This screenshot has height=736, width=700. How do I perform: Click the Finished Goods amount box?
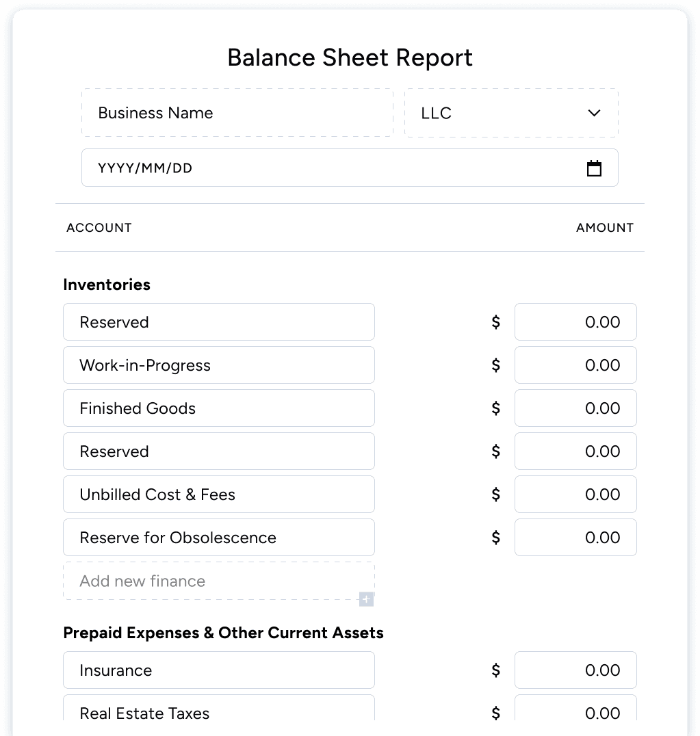point(575,408)
